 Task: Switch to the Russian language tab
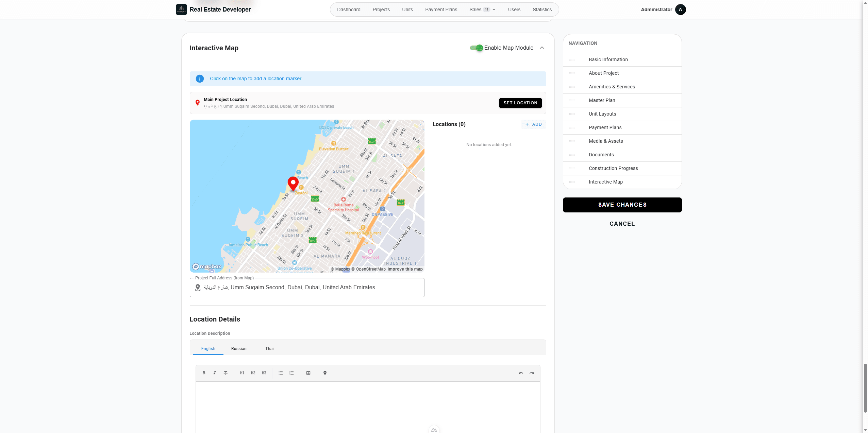(239, 348)
